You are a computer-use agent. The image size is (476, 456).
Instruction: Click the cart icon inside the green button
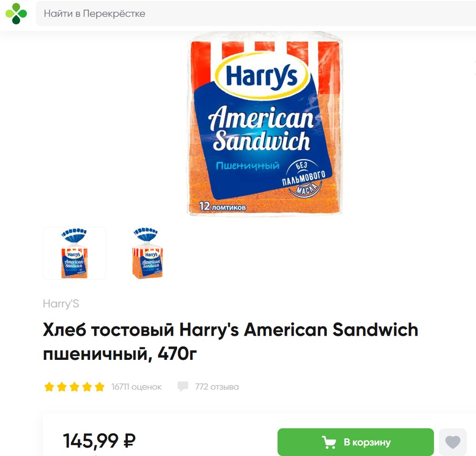(329, 442)
